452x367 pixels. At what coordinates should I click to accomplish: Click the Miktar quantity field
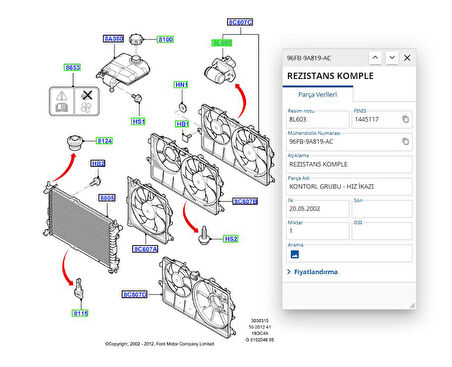318,231
